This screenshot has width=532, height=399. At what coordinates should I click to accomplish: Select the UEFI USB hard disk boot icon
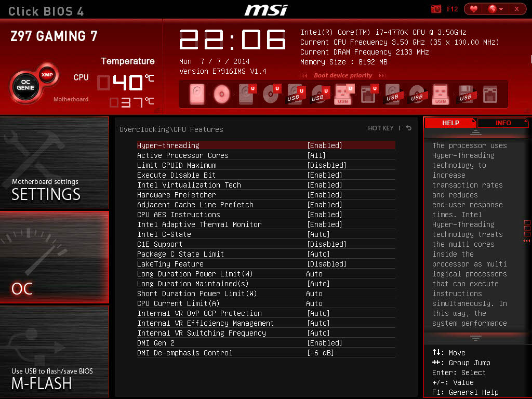(295, 94)
